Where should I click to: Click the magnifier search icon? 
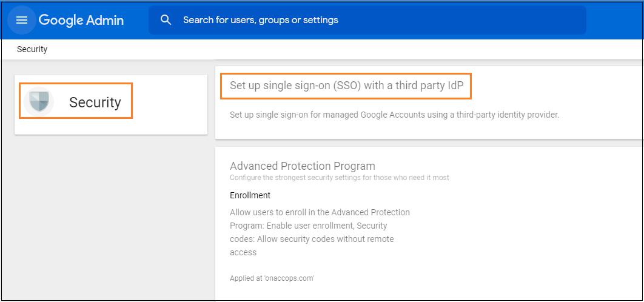click(166, 20)
